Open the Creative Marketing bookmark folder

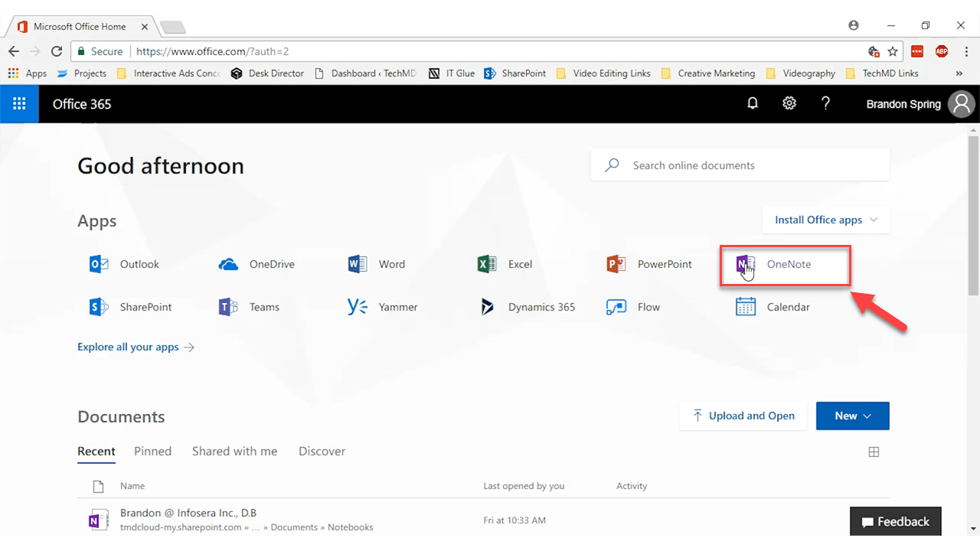tap(707, 73)
